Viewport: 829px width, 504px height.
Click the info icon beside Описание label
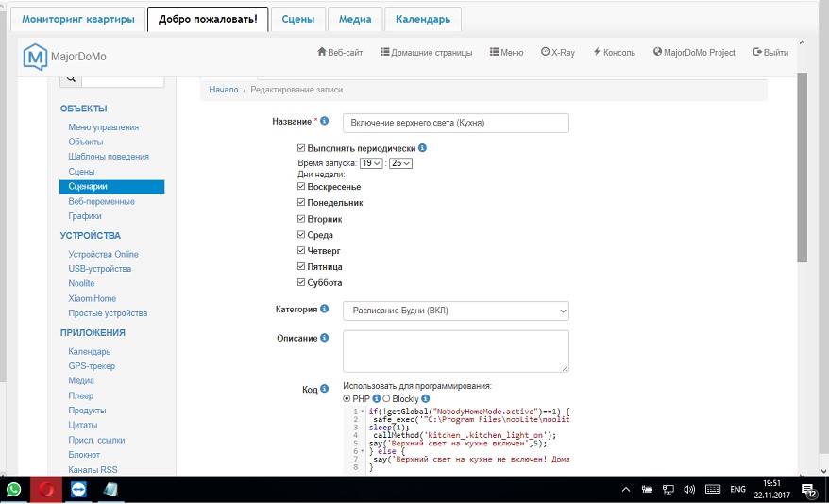[x=324, y=338]
